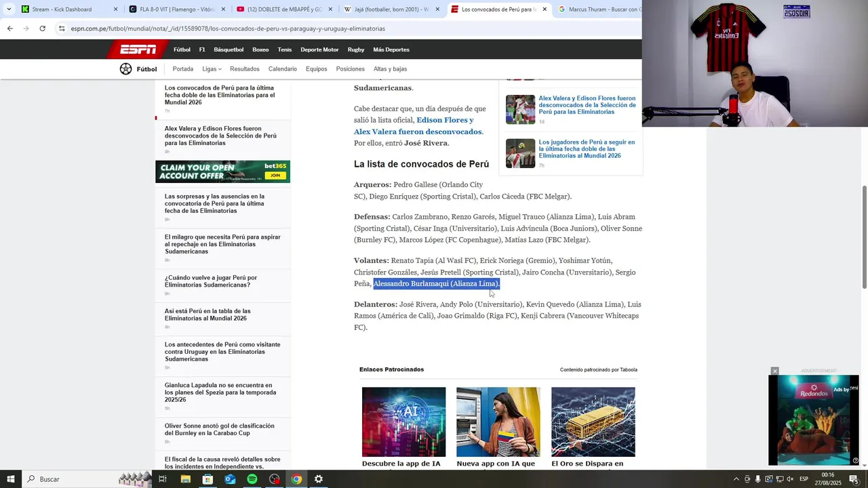The image size is (868, 488).
Task: Open Los jugadores de Perú a seguir headline
Action: tap(587, 149)
